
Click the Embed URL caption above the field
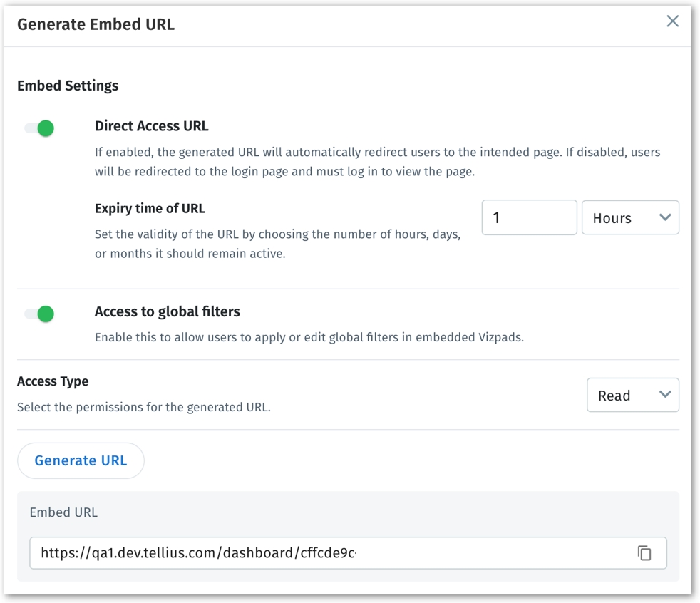(x=63, y=512)
